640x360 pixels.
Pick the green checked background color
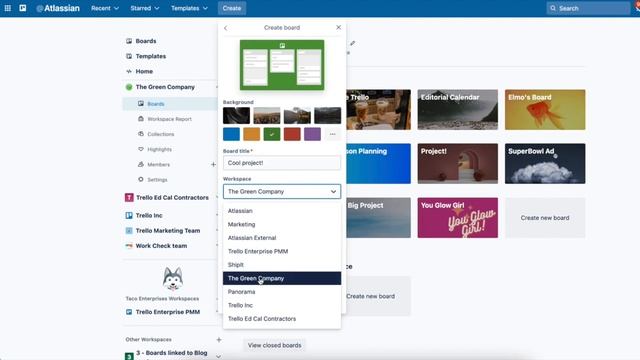pyautogui.click(x=272, y=134)
